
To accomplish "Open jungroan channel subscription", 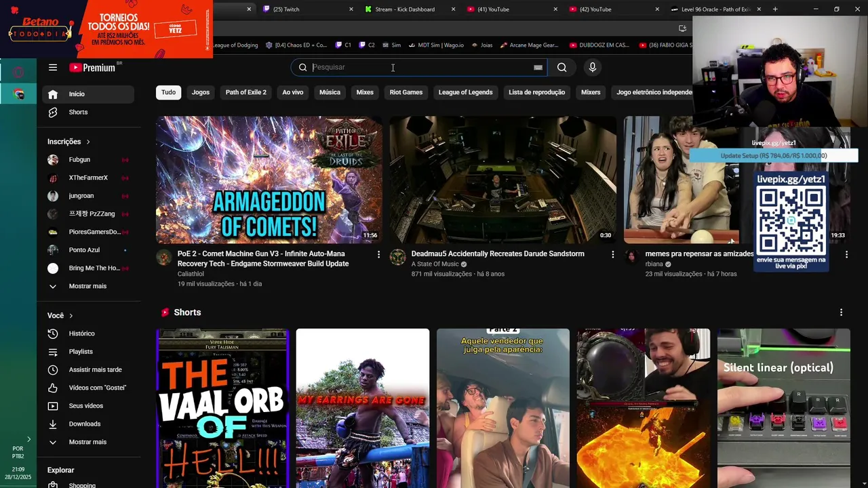I will [x=88, y=196].
